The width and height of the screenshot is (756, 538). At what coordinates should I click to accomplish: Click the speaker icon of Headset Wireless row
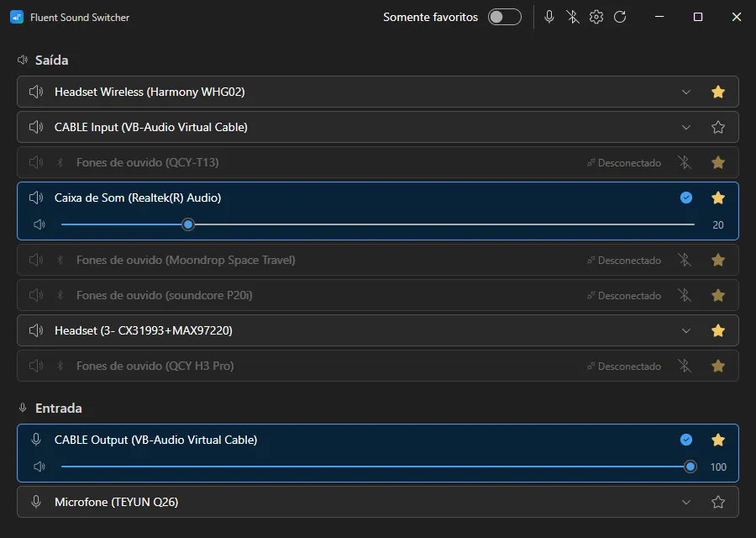click(36, 92)
